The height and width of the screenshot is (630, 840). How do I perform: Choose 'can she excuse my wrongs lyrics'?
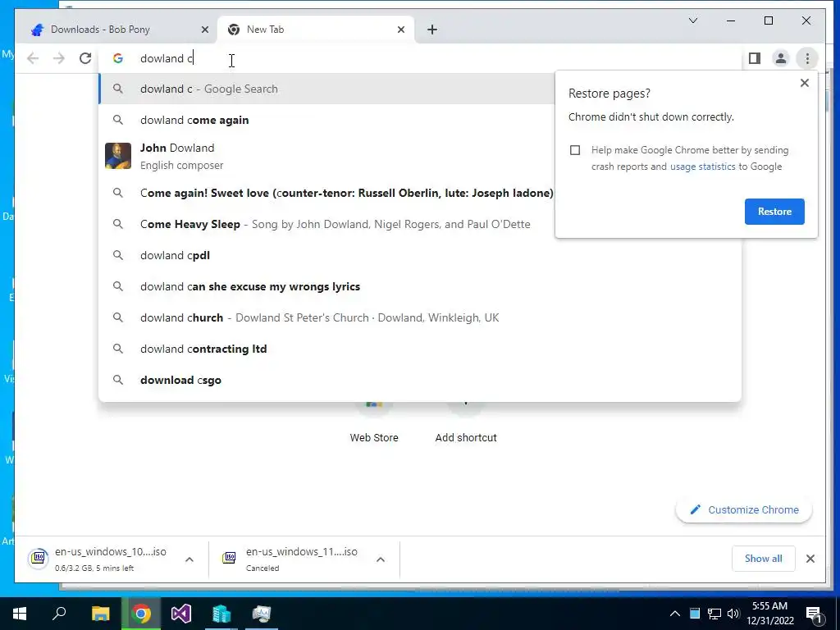pyautogui.click(x=420, y=286)
